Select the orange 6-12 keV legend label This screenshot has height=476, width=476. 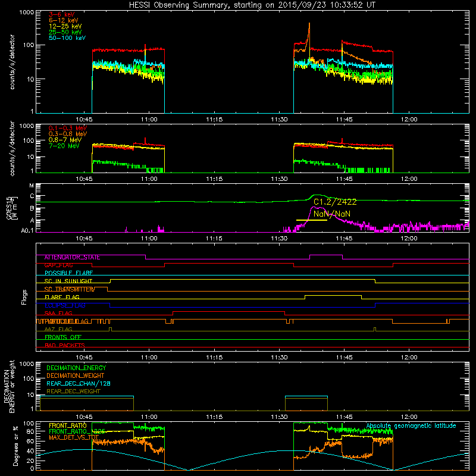tap(64, 20)
